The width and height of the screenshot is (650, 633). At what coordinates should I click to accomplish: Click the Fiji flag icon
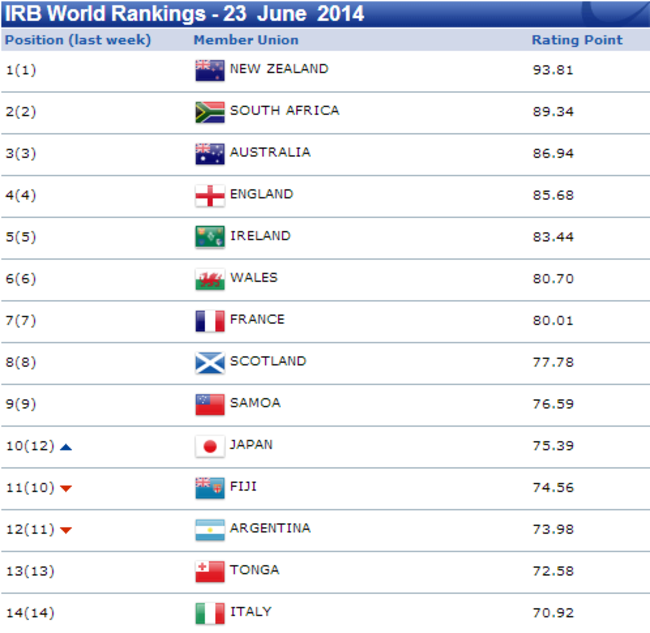pos(210,488)
